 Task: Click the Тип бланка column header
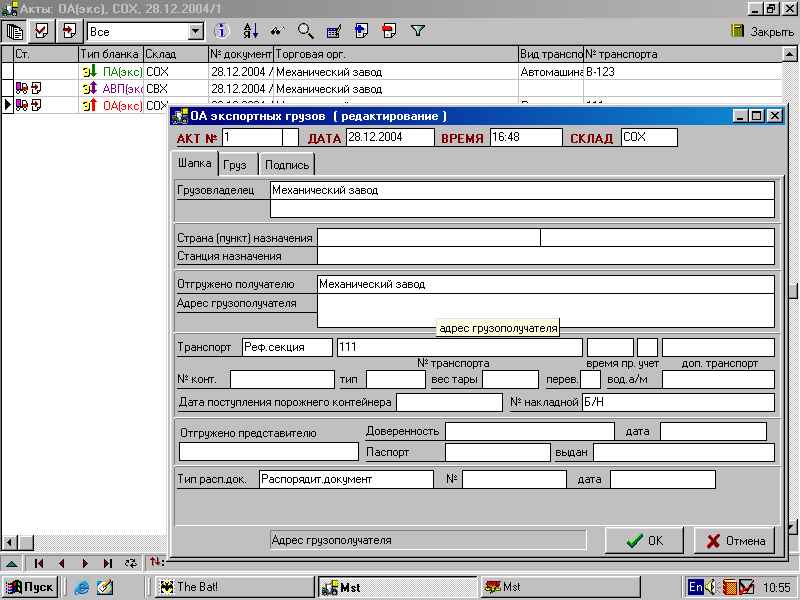(111, 54)
